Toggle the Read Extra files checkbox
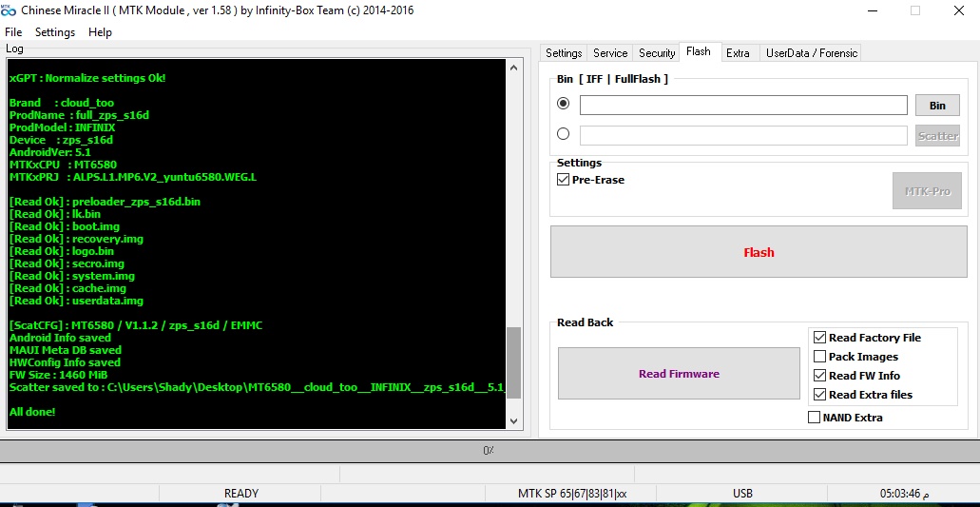Viewport: 980px width, 507px height. click(x=819, y=395)
